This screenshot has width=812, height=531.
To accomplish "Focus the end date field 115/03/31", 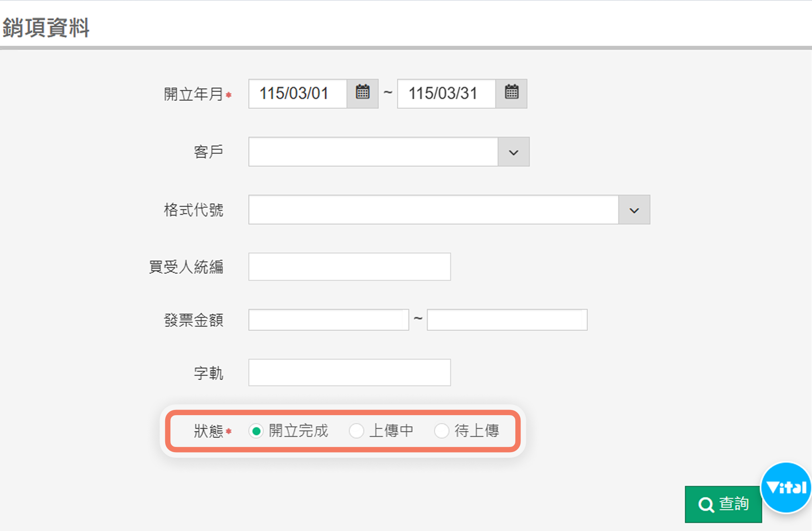I will click(446, 93).
